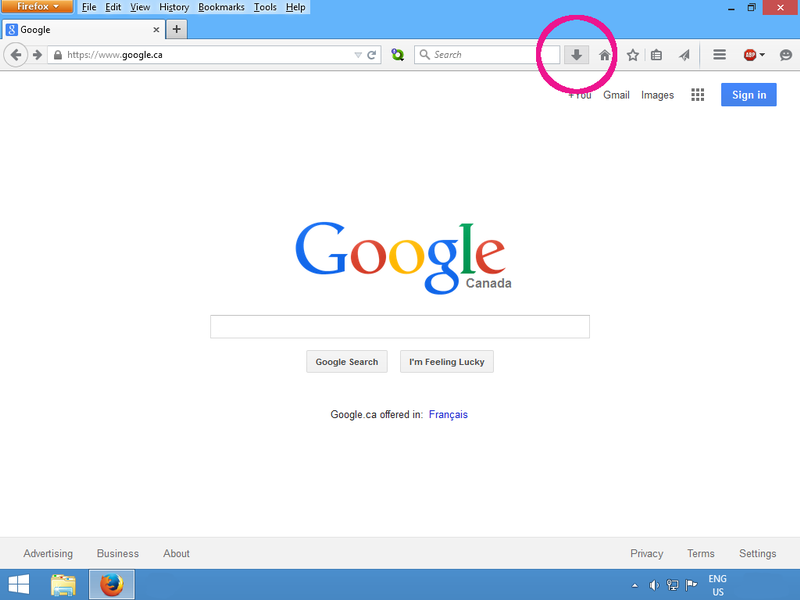800x600 pixels.
Task: Click the paper plane share icon
Action: (684, 55)
